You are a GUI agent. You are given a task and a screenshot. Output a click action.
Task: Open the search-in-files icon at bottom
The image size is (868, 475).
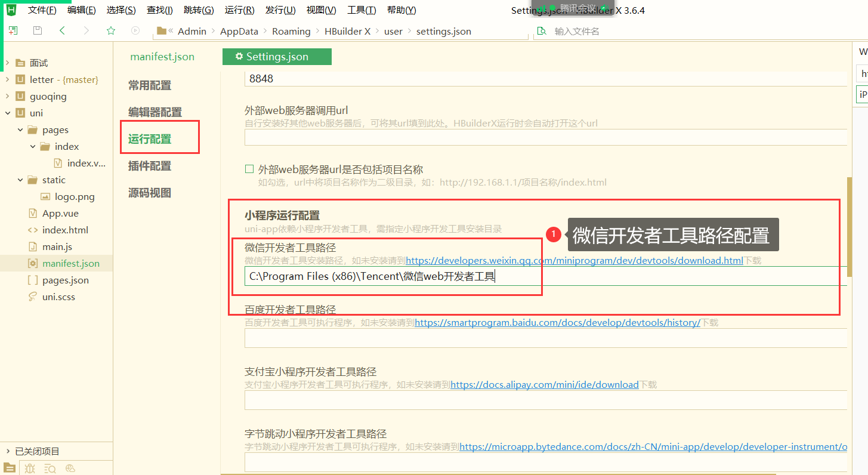click(x=50, y=468)
